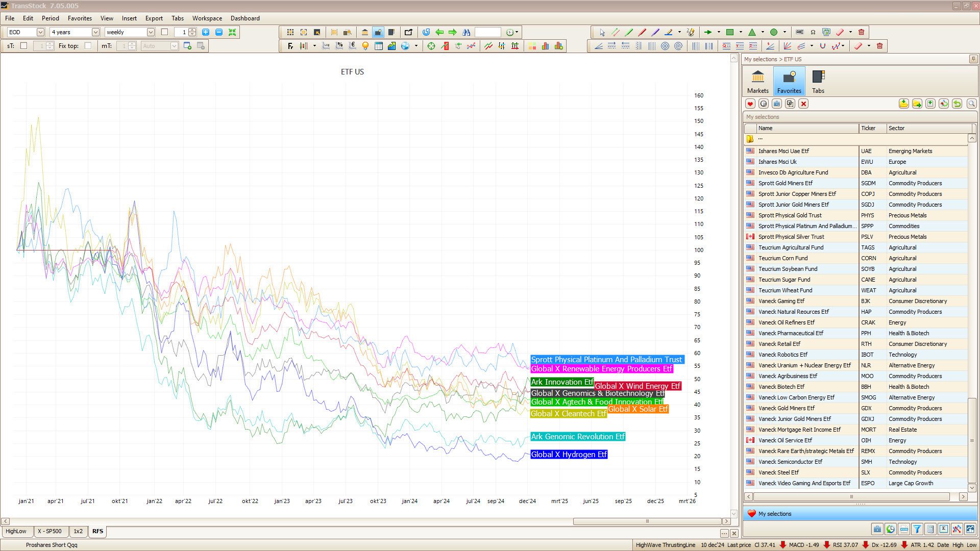Toggle checkbox next to weekly dropdown
This screenshot has width=980, height=551.
(x=164, y=32)
